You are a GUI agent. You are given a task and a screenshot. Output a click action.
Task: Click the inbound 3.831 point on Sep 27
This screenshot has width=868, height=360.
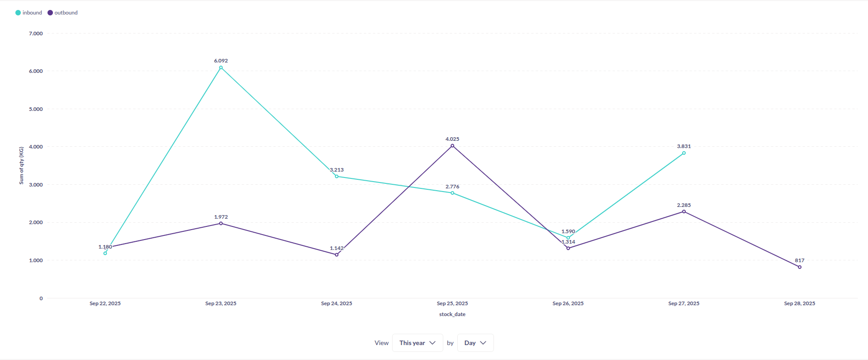pyautogui.click(x=684, y=153)
